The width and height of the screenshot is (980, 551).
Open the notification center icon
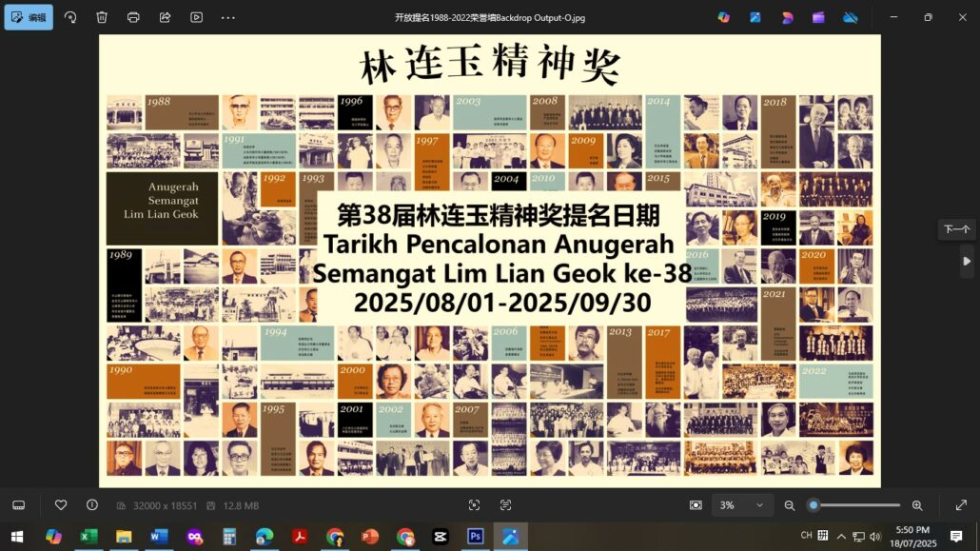click(x=956, y=537)
